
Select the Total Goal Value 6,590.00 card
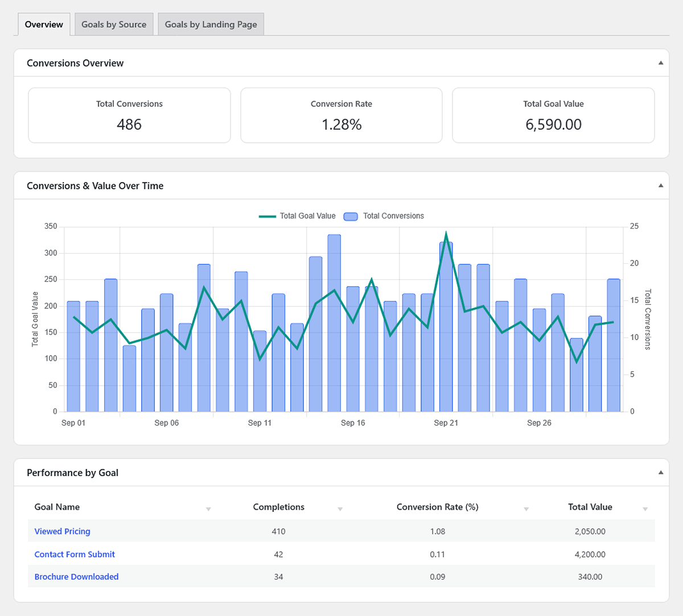tap(553, 115)
